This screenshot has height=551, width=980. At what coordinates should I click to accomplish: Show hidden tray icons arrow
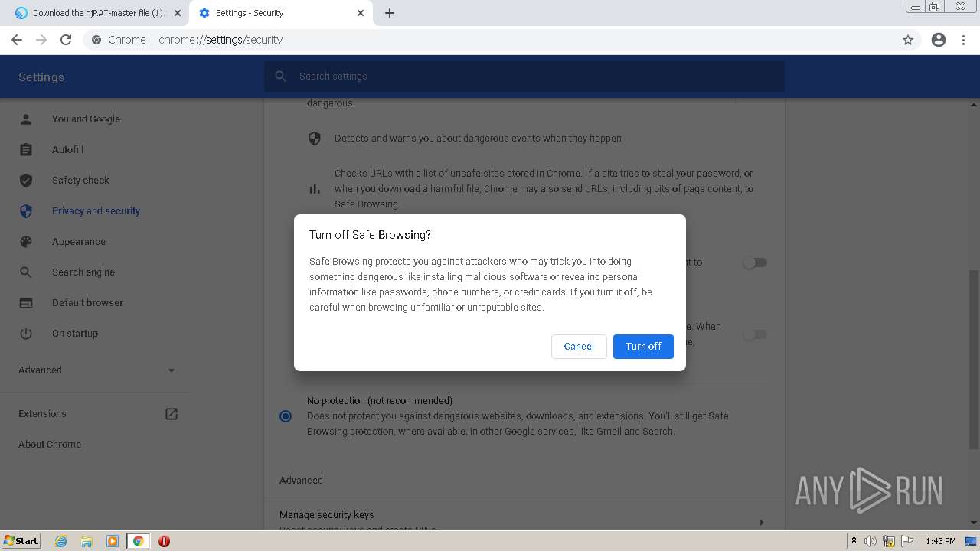point(854,541)
